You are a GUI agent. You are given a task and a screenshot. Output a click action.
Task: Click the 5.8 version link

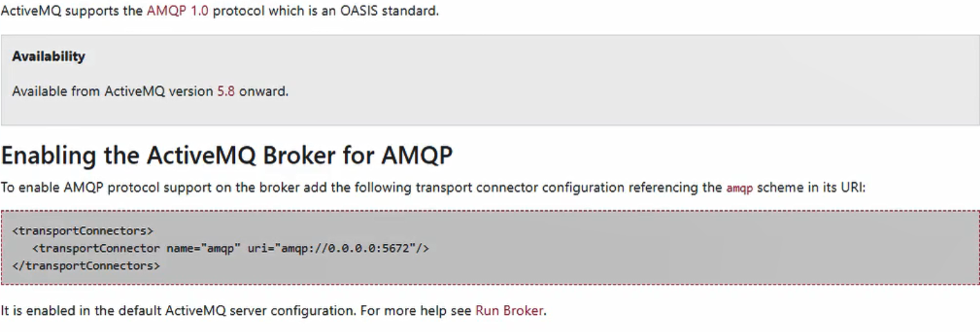click(226, 91)
